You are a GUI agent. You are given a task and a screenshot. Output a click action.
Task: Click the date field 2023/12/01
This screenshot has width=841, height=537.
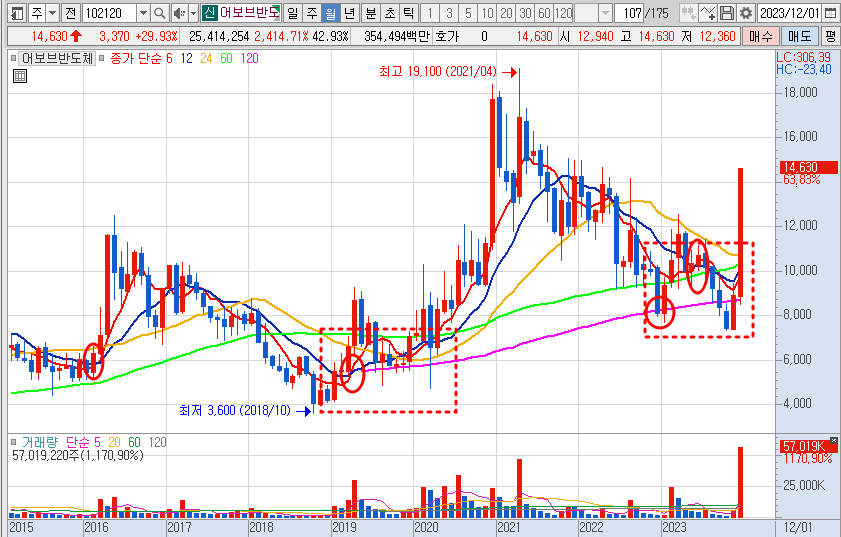790,13
